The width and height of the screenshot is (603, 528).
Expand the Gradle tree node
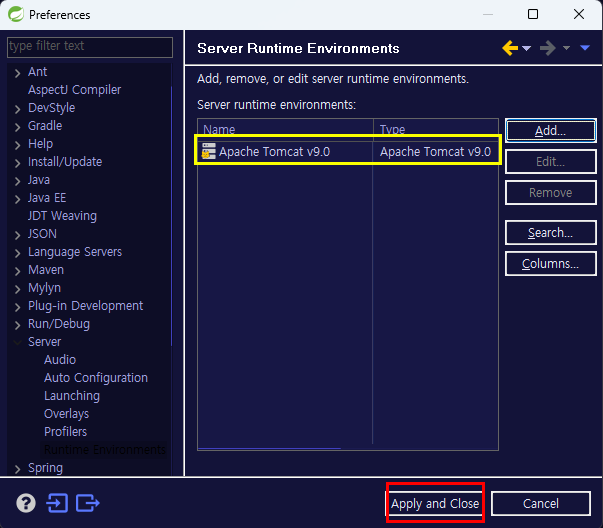[17, 127]
